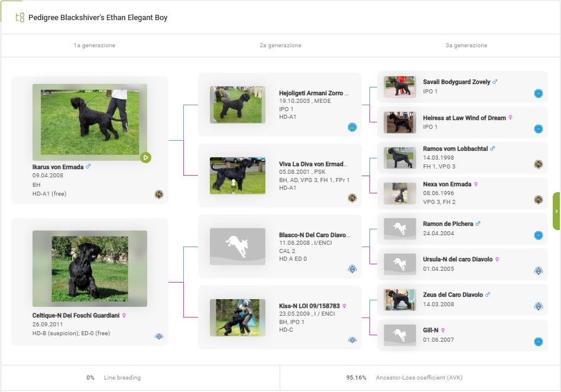Play video on Ikarus von Ermada photo
The width and height of the screenshot is (561, 392).
pos(145,157)
